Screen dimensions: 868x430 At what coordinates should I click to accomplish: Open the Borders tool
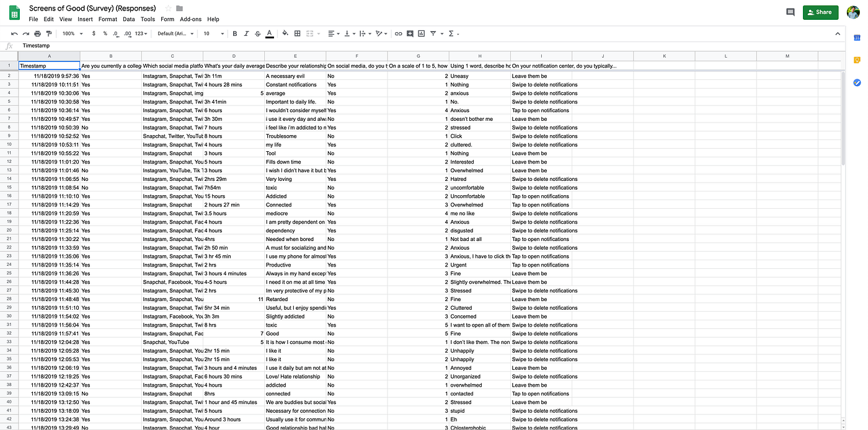(298, 33)
